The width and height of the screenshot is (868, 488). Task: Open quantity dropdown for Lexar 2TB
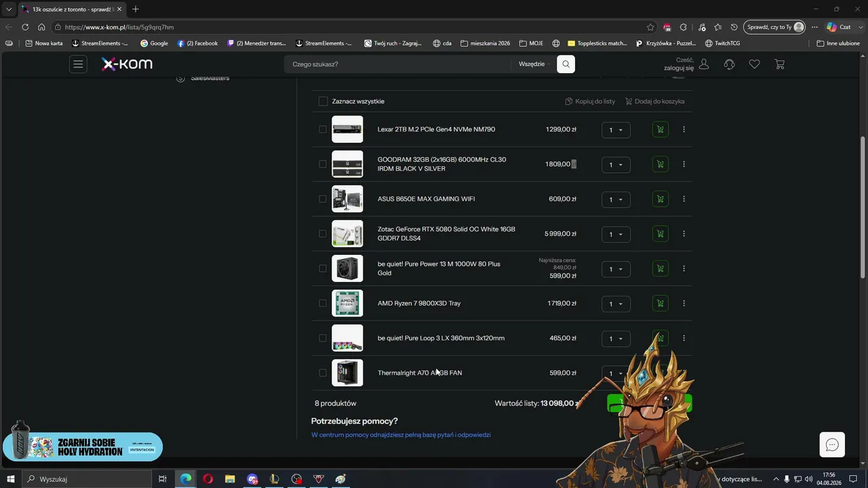click(x=616, y=130)
